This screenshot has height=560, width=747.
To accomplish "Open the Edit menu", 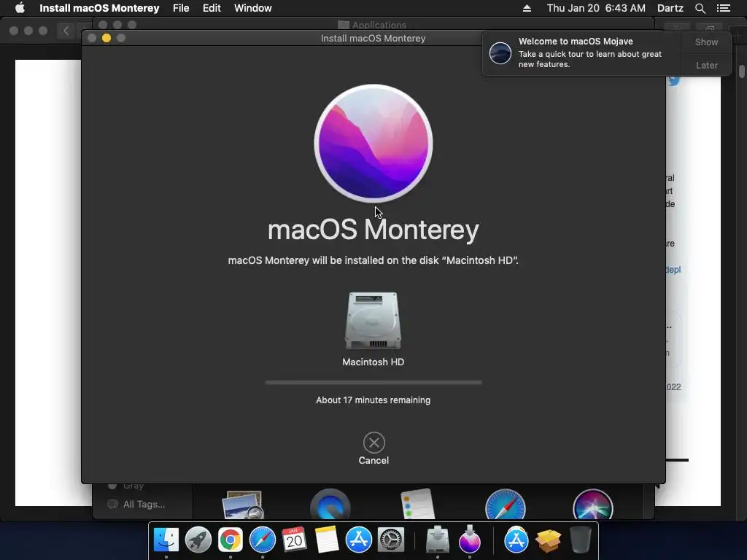I will [212, 8].
